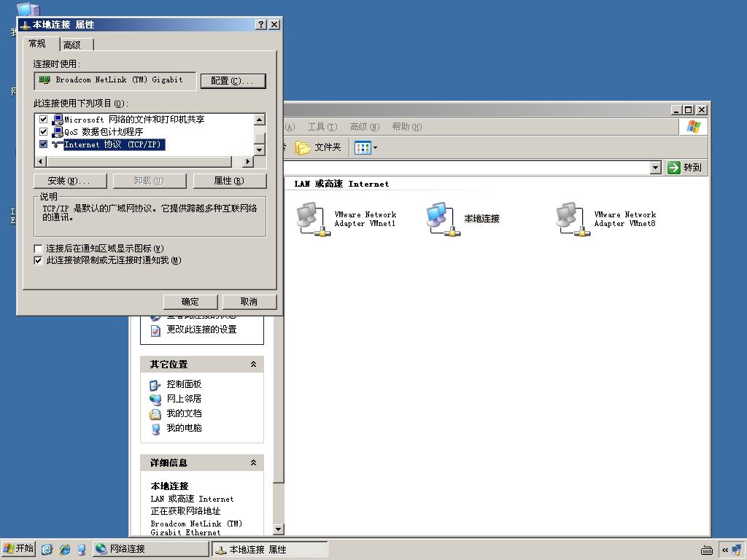Click 取消 to cancel the dialog

click(249, 302)
